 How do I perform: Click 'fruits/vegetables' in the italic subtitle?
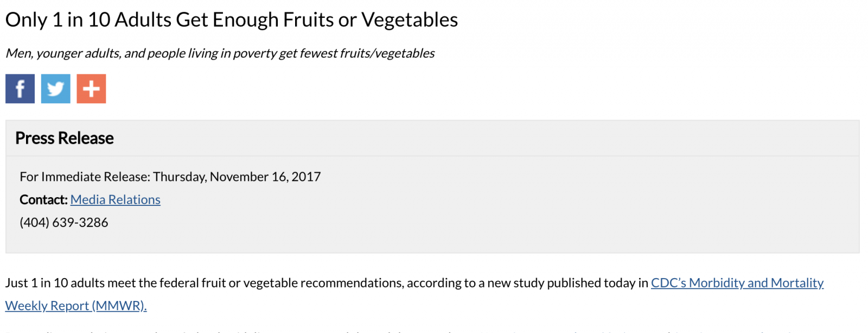387,53
